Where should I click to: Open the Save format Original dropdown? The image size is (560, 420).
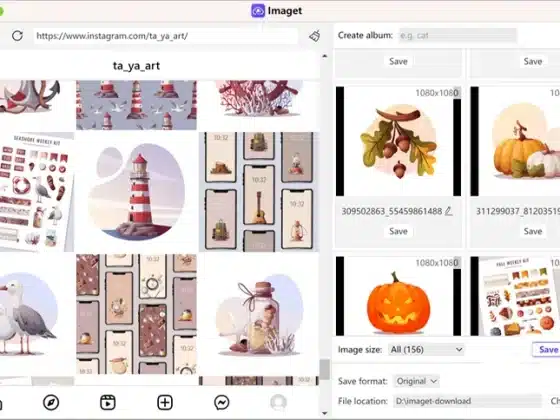pyautogui.click(x=416, y=381)
